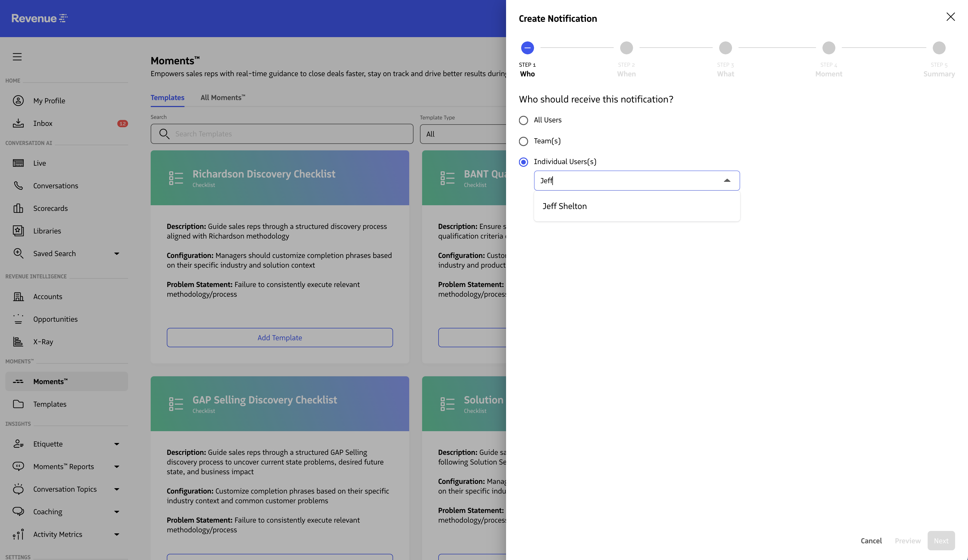Click the Coaching chat icon
The width and height of the screenshot is (968, 560).
[18, 512]
